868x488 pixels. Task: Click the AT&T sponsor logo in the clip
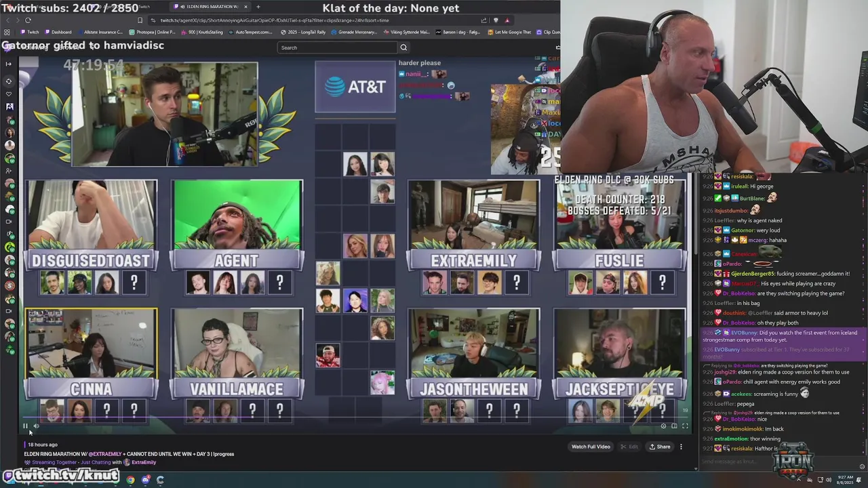pyautogui.click(x=355, y=87)
